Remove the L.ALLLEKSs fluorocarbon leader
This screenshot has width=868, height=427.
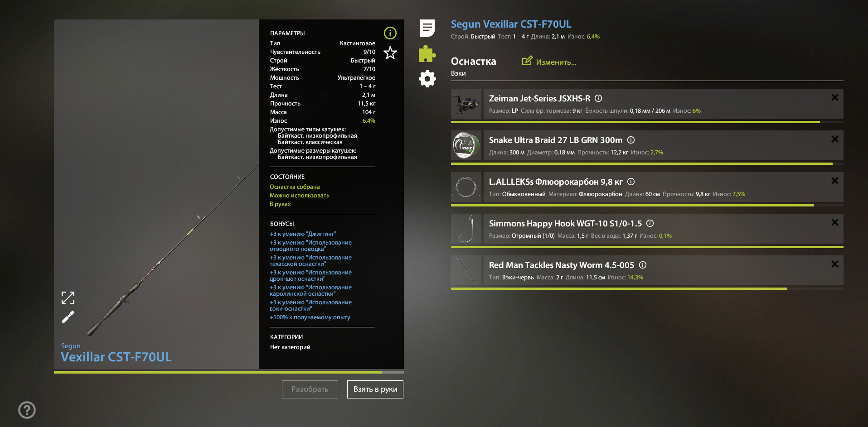pyautogui.click(x=834, y=181)
